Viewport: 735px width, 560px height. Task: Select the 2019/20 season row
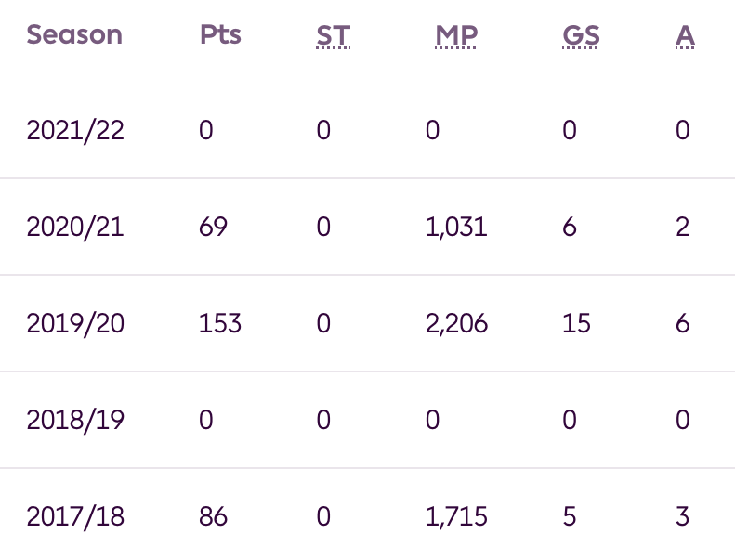[75, 323]
